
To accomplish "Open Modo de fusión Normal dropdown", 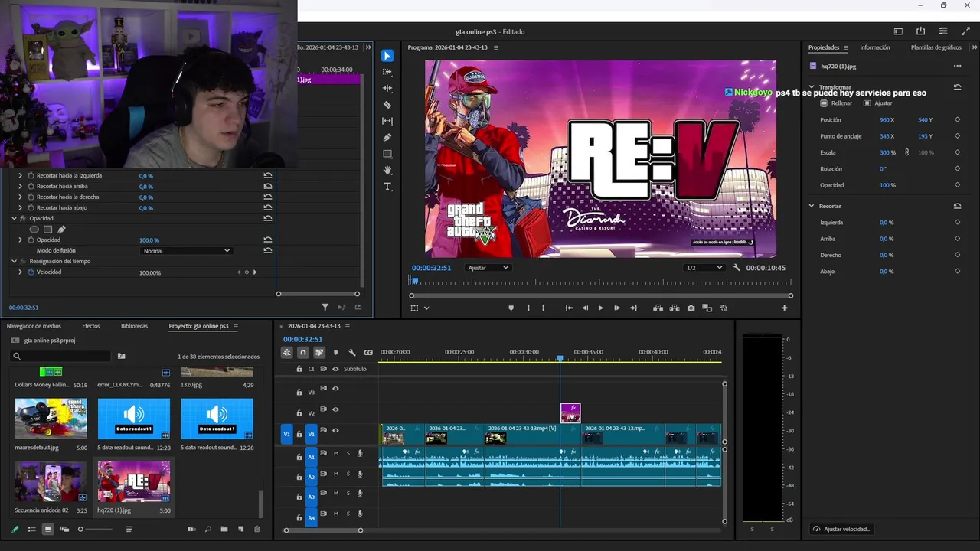I will tap(186, 251).
